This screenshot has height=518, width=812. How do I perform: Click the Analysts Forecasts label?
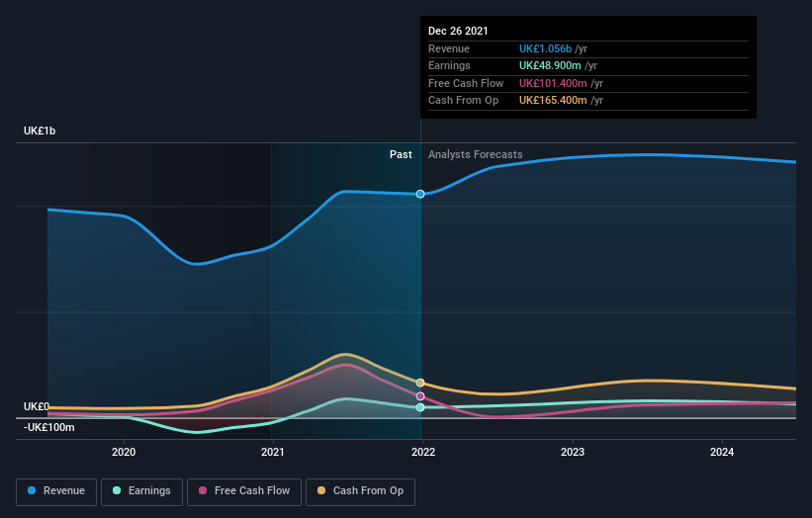coord(476,155)
